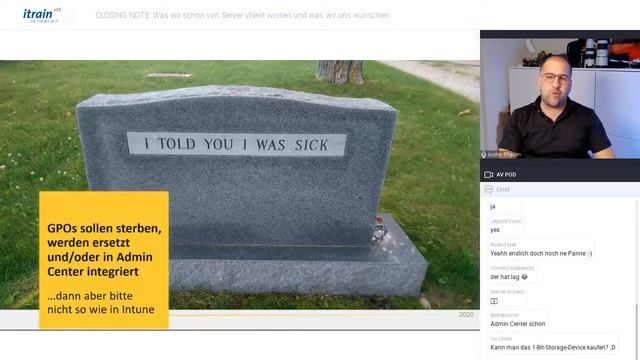The height and width of the screenshot is (360, 640).
Task: Click the microphone icon beside presenter name
Action: 484,155
